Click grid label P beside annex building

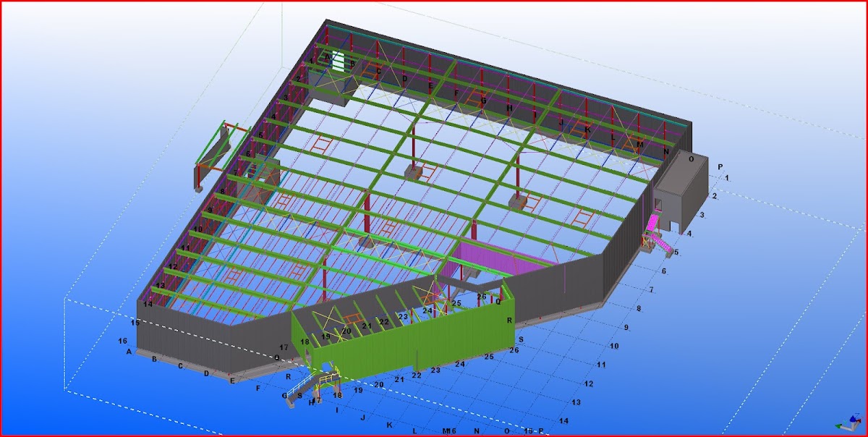point(720,167)
